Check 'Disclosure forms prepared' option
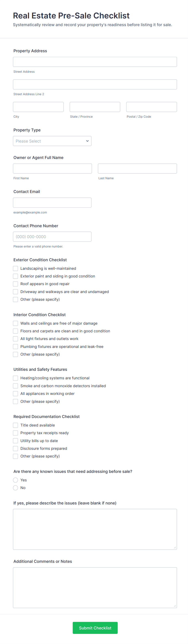188x644 pixels. pos(16,449)
